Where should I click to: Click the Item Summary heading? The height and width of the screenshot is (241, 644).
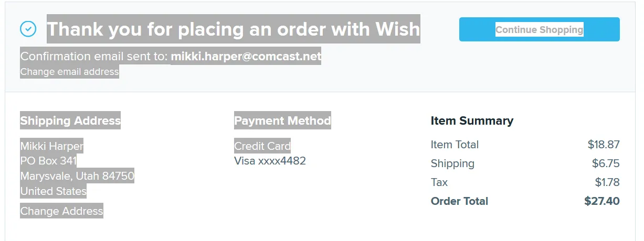[x=472, y=120]
